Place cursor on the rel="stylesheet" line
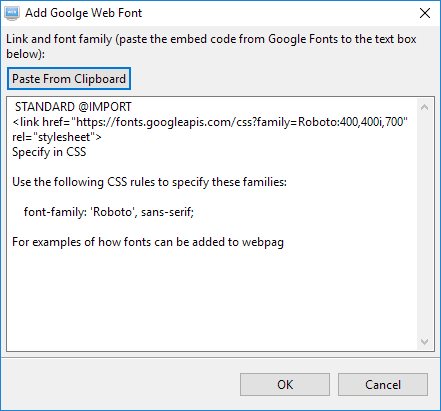Viewport: 441px width, 411px height. click(x=57, y=137)
